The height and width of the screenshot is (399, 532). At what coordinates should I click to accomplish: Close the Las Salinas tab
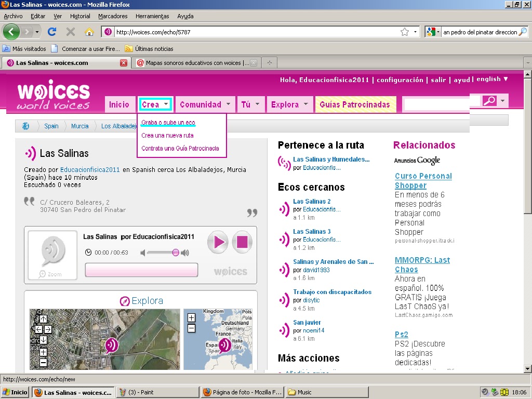[124, 63]
